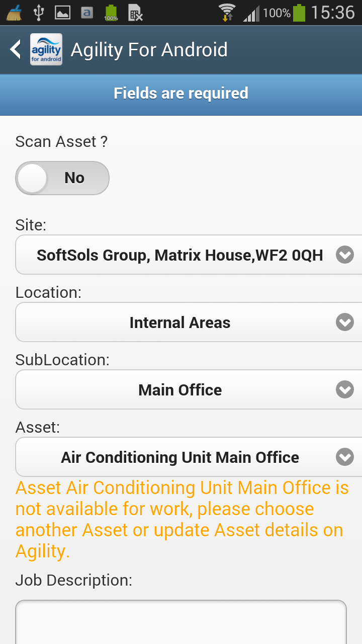Viewport: 362px width, 644px height.
Task: Open the Location dropdown showing Internal Areas
Action: tap(189, 323)
